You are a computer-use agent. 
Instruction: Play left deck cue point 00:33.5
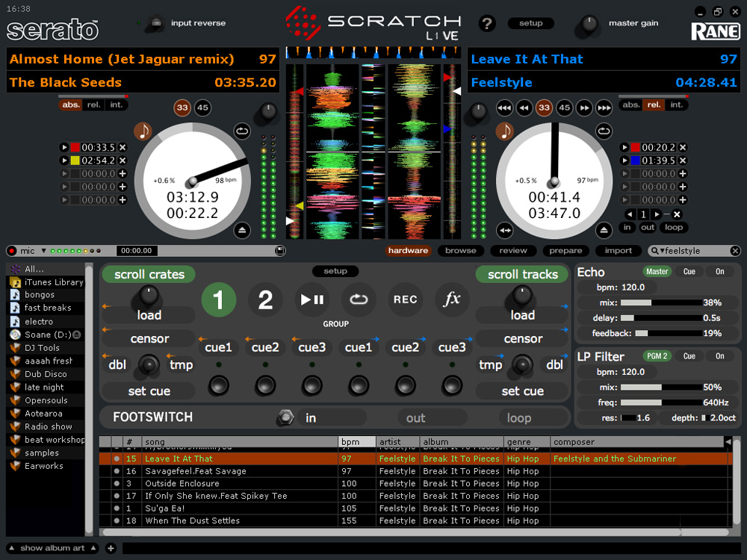[x=64, y=147]
